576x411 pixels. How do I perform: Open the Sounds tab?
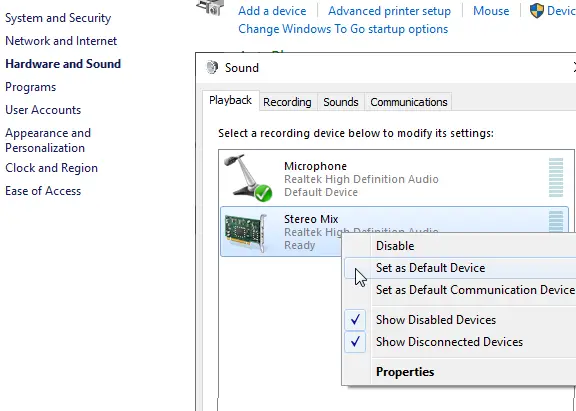point(341,102)
